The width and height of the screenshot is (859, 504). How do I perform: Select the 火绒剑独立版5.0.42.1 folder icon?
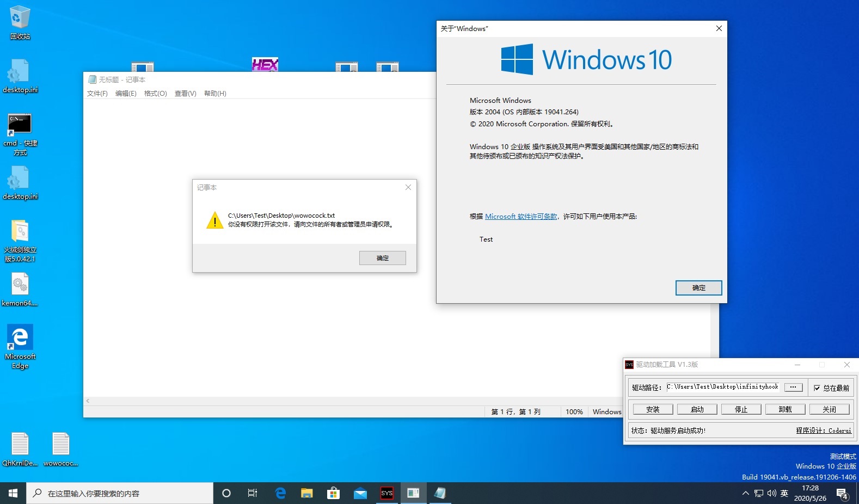click(20, 241)
